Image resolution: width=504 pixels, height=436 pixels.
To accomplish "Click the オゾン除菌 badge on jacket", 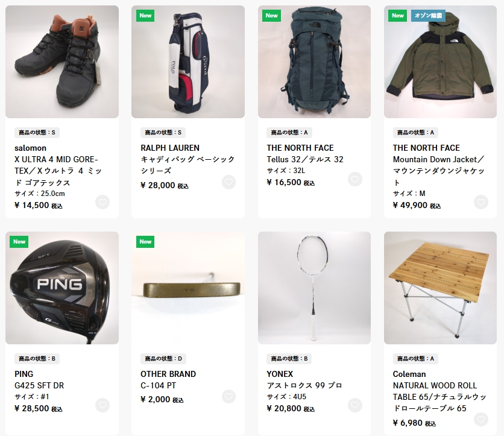I will (428, 16).
